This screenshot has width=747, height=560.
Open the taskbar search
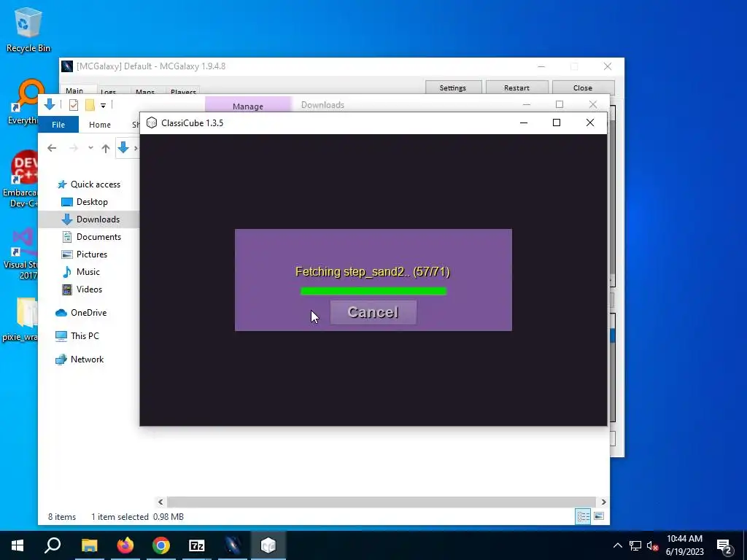pyautogui.click(x=53, y=545)
